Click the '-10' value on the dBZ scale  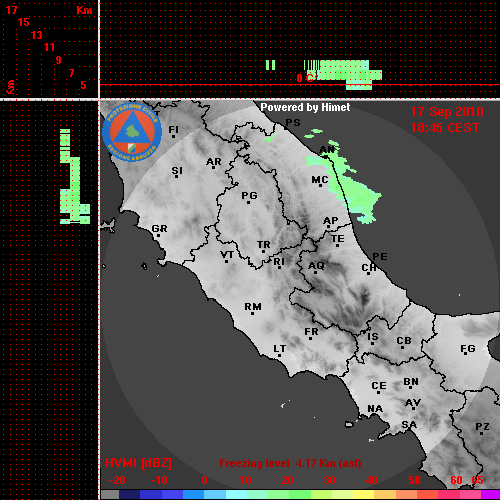(159, 480)
